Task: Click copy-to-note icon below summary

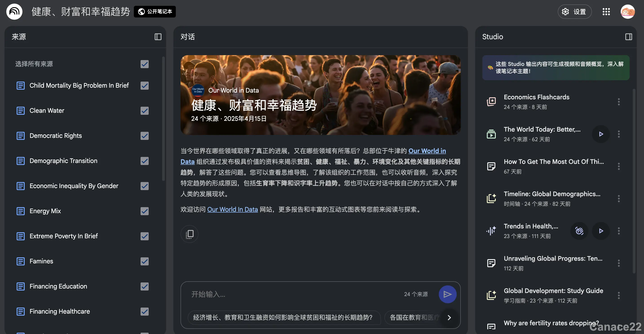Action: (189, 234)
